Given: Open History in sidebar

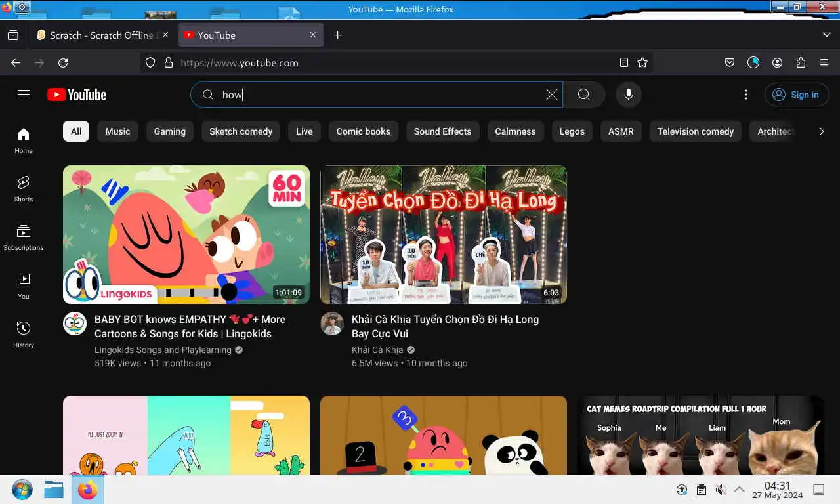Looking at the screenshot, I should (24, 335).
